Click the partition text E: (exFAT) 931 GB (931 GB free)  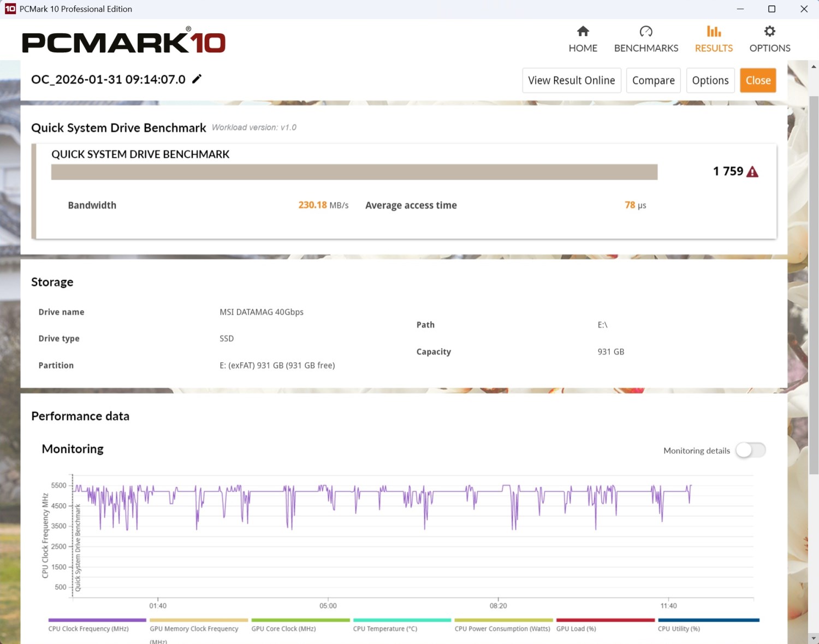click(277, 365)
